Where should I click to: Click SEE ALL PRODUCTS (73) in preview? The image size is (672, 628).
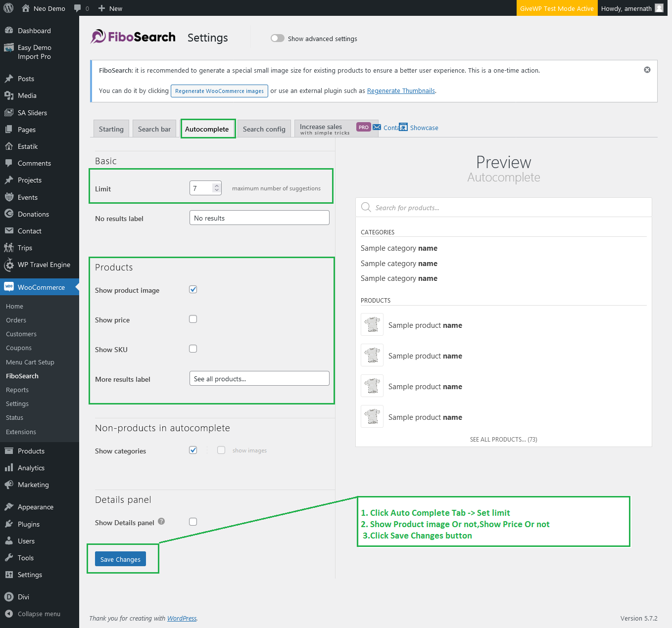click(x=504, y=439)
